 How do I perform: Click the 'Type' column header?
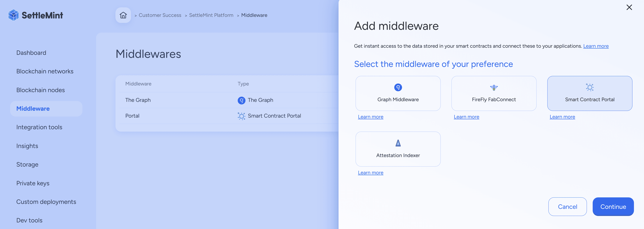(243, 84)
